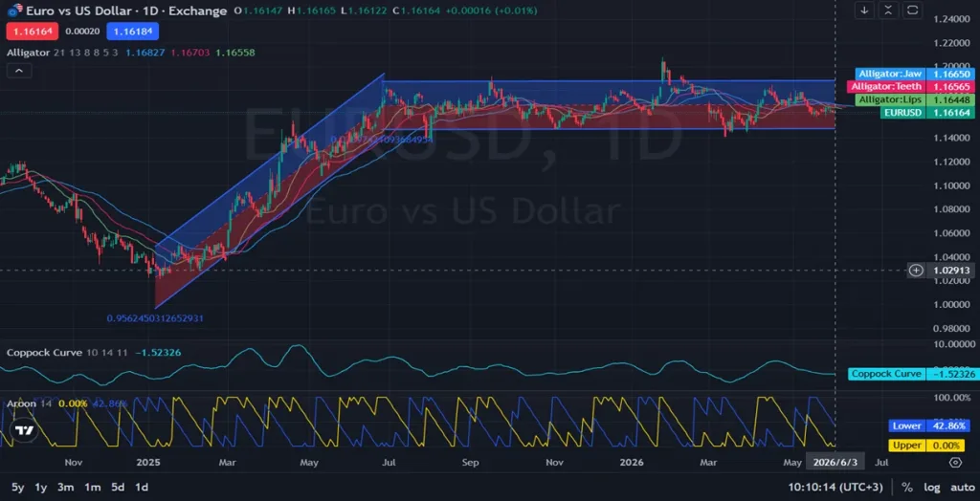
Task: Click the plus crosshair icon beside 1.02913
Action: point(916,271)
